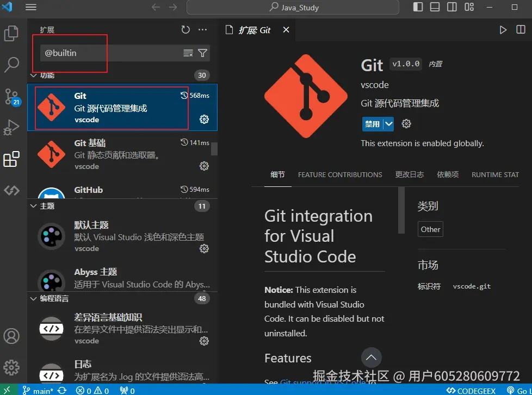Open the main* branch in status bar
The height and width of the screenshot is (395, 532).
tap(38, 391)
